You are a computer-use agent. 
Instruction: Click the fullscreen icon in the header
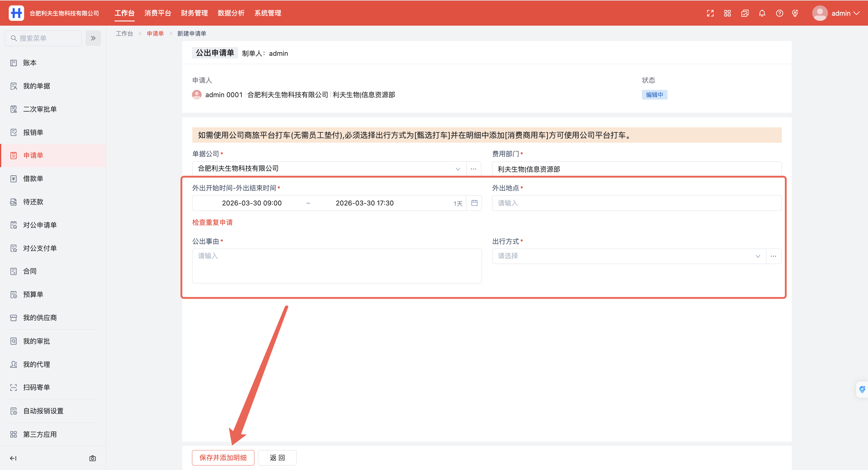click(x=710, y=13)
